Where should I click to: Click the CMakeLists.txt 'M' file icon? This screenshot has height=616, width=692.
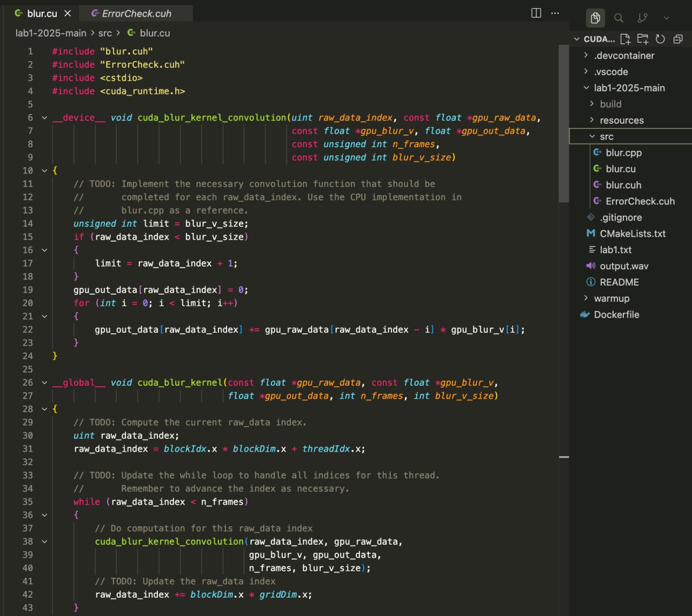point(590,234)
